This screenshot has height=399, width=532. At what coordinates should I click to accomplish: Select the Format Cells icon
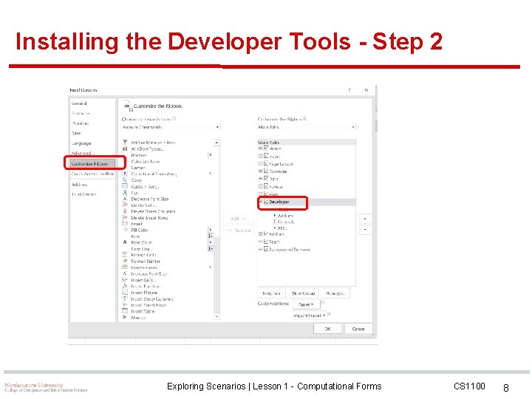[125, 255]
